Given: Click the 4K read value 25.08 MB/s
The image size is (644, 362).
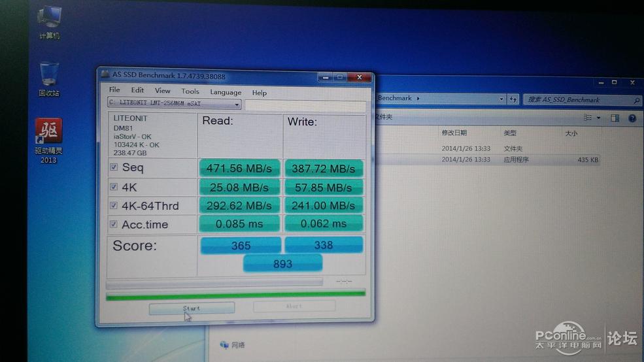Looking at the screenshot, I should [x=239, y=187].
